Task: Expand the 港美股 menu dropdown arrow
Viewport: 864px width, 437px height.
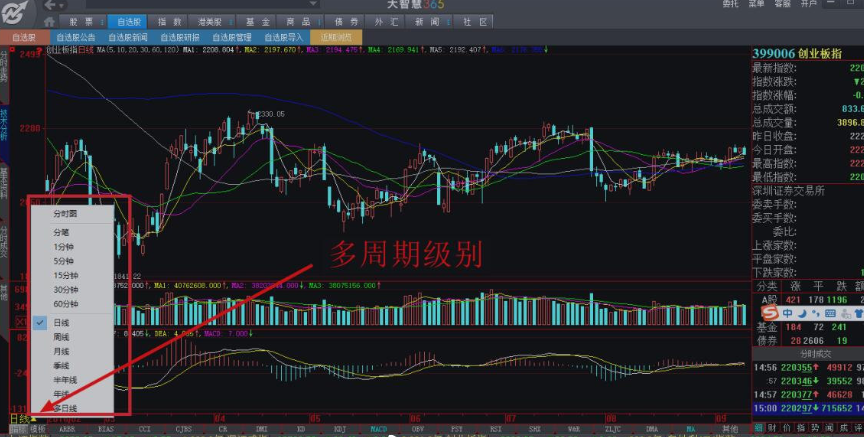Action: click(227, 21)
